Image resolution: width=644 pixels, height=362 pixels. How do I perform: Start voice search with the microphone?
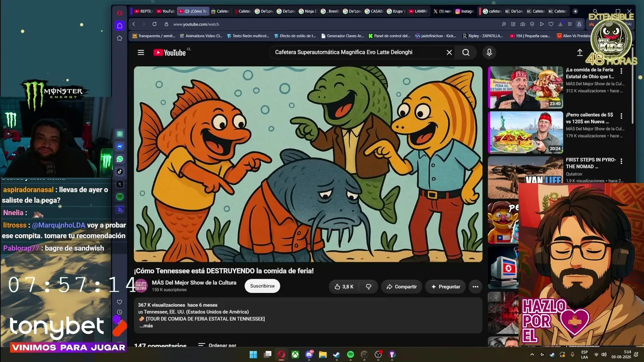point(489,52)
